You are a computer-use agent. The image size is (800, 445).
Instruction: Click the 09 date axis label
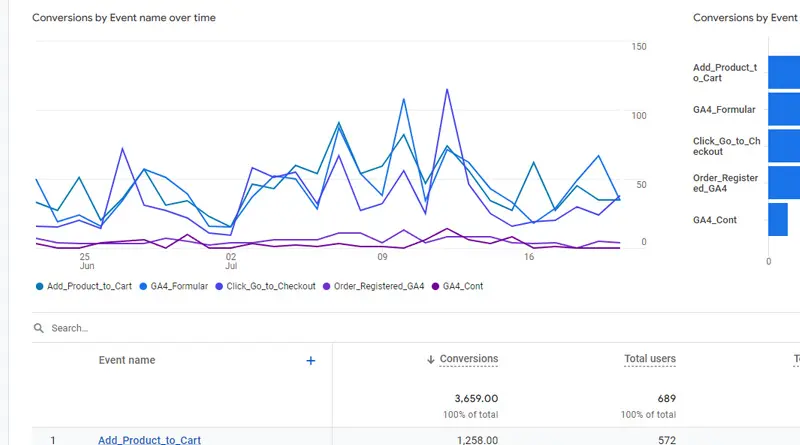pyautogui.click(x=382, y=257)
